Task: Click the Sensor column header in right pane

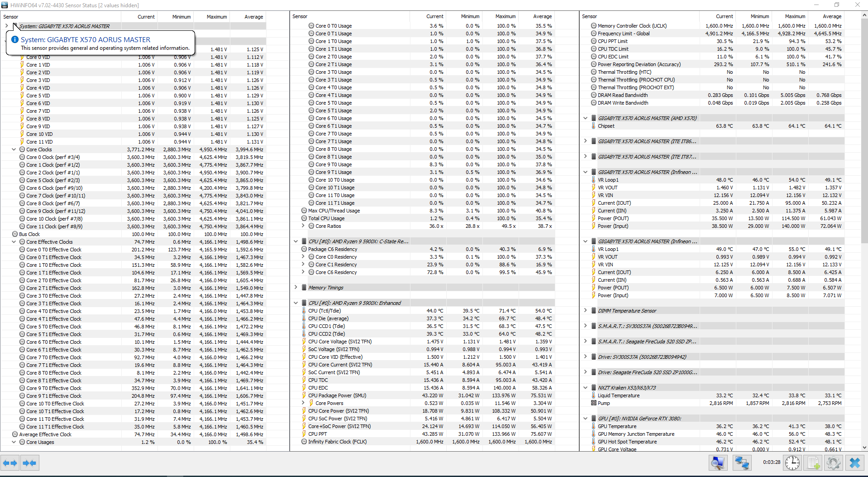Action: (589, 16)
